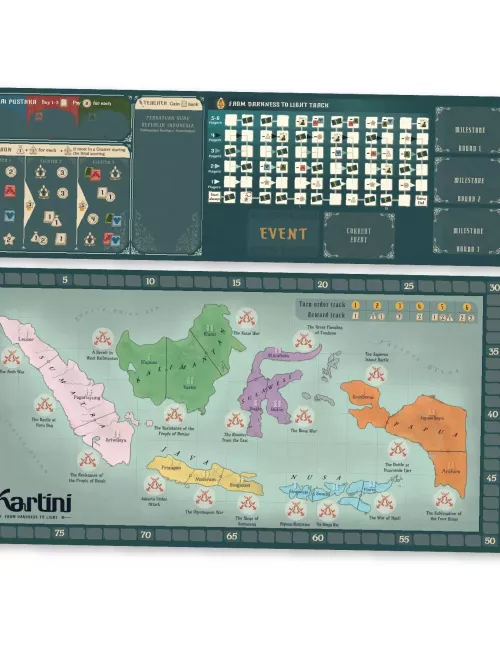Click score track number 75

coord(59,533)
